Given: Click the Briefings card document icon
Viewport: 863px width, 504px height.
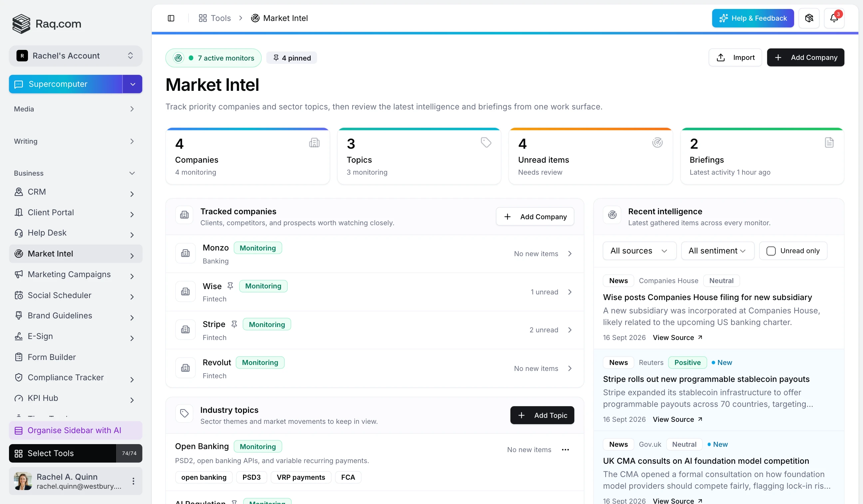Looking at the screenshot, I should tap(829, 143).
